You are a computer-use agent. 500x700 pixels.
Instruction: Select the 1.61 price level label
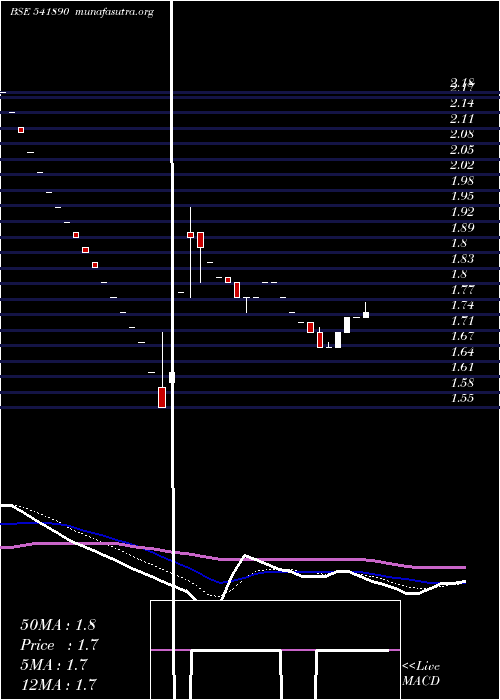coord(462,367)
